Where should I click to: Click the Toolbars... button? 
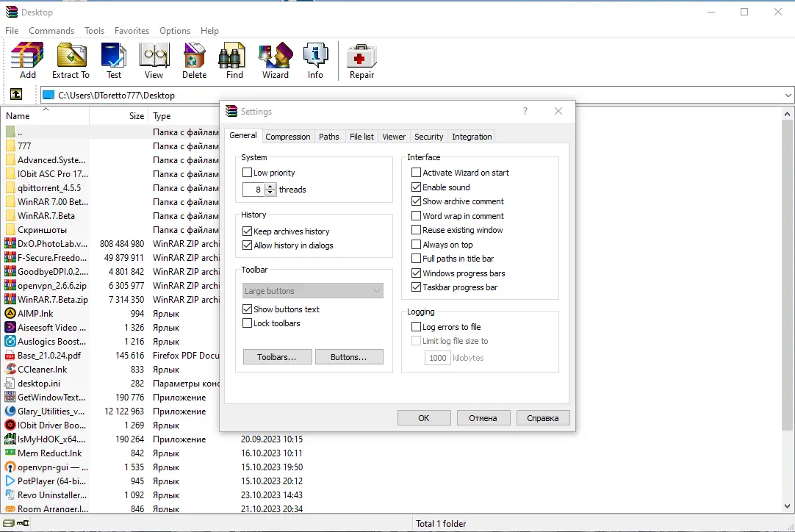277,357
